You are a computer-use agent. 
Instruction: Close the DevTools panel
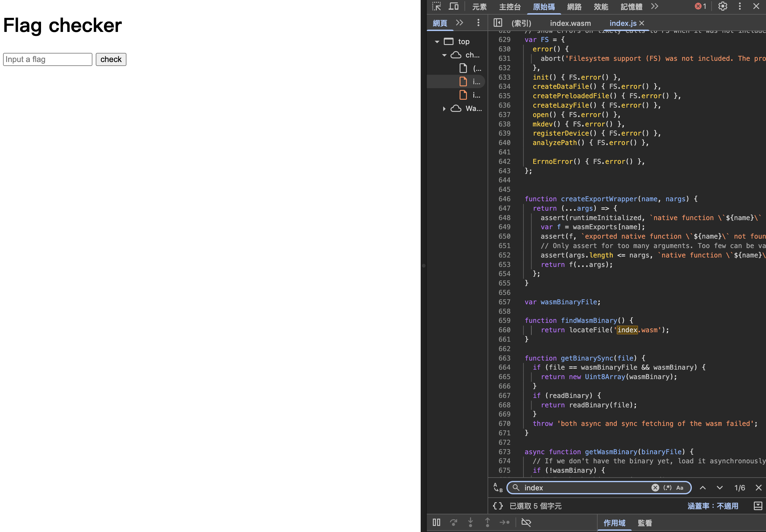point(756,6)
